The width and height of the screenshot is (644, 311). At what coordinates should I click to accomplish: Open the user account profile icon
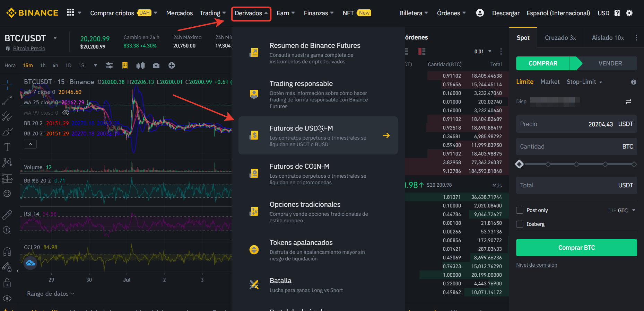480,13
